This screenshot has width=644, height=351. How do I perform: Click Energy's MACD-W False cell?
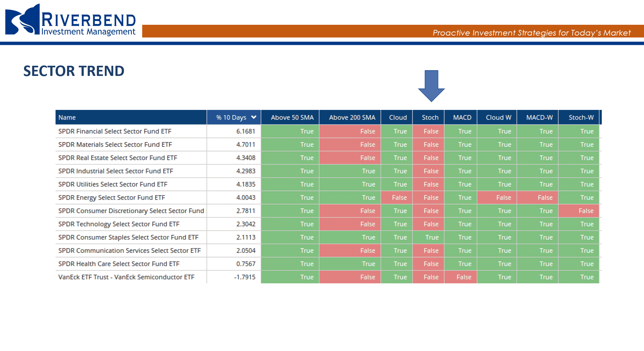click(x=538, y=198)
